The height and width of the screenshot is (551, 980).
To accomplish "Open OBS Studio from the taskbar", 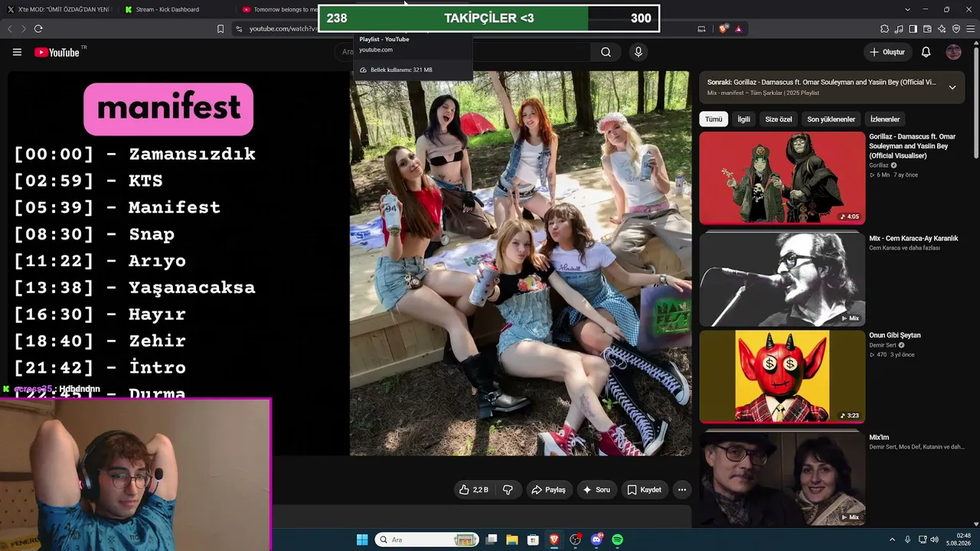I will tap(575, 540).
